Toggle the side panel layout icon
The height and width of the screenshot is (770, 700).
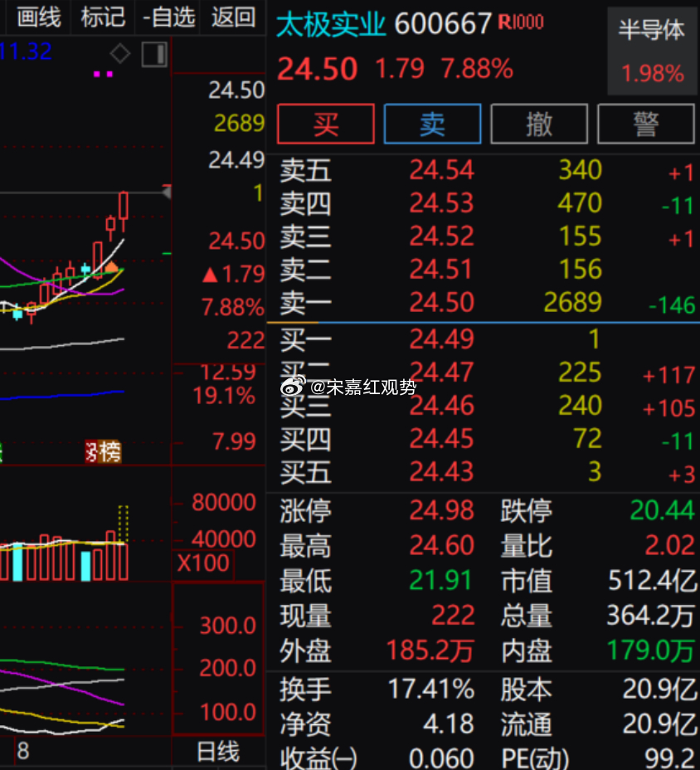[154, 54]
